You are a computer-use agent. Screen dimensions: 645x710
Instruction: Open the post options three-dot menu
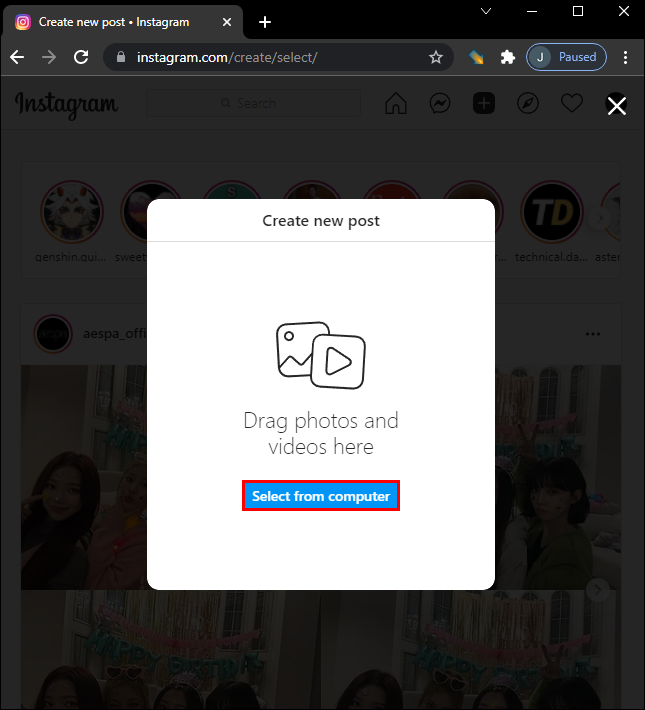592,334
